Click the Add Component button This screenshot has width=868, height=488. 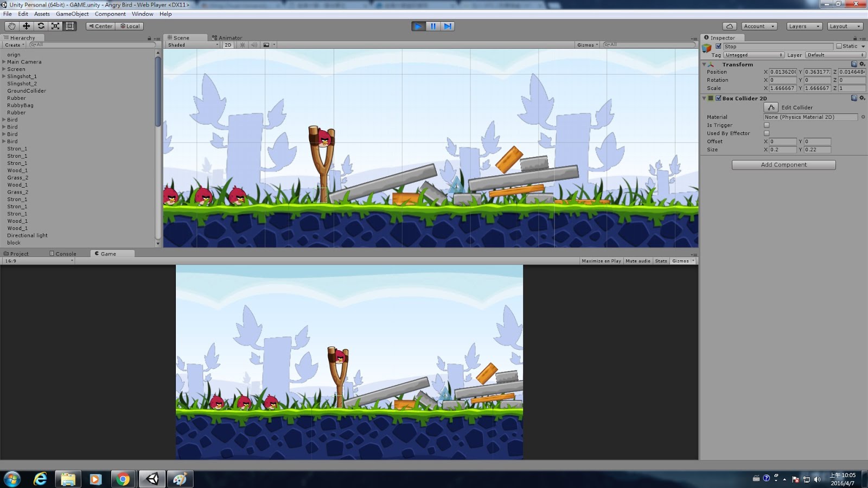pos(783,165)
